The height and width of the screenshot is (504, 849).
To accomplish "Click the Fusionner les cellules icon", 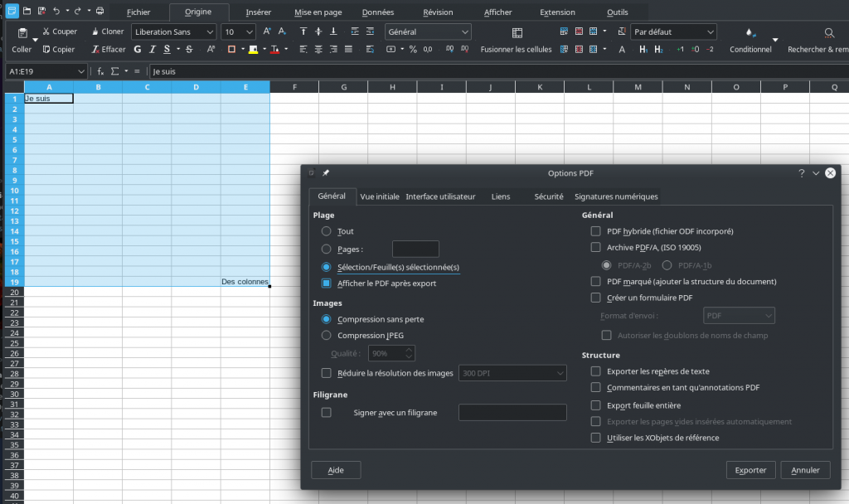I will point(517,33).
